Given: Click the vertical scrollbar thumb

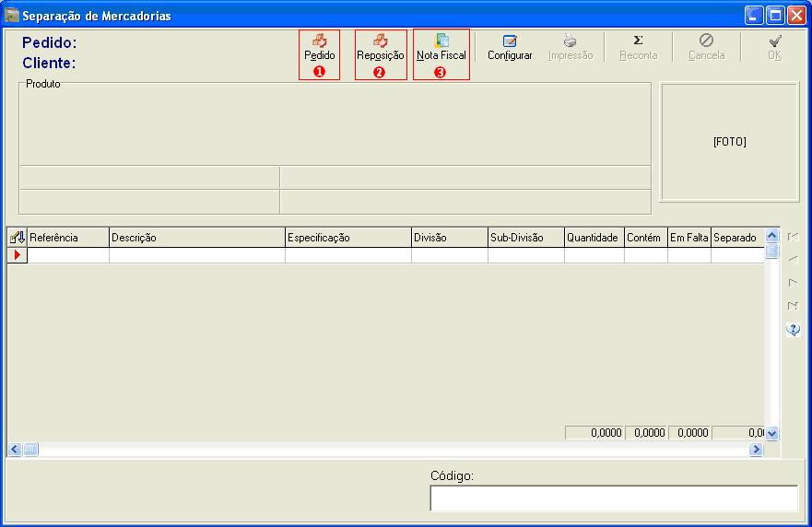Looking at the screenshot, I should pyautogui.click(x=771, y=251).
